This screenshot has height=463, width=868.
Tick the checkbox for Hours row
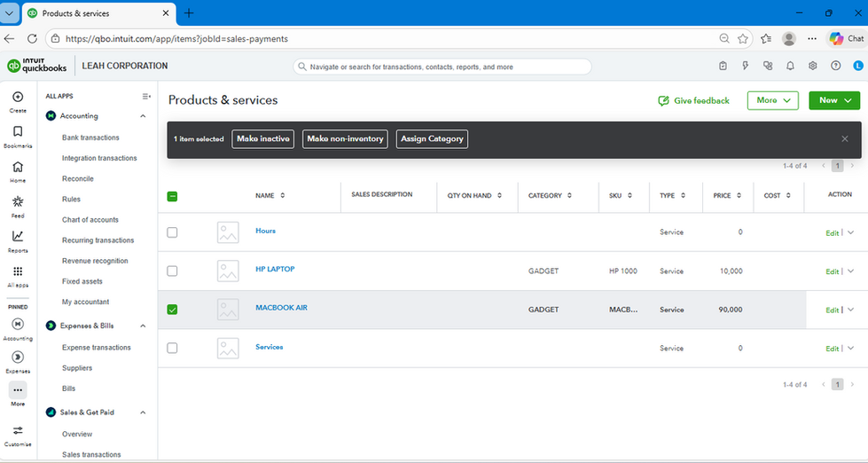click(x=172, y=232)
